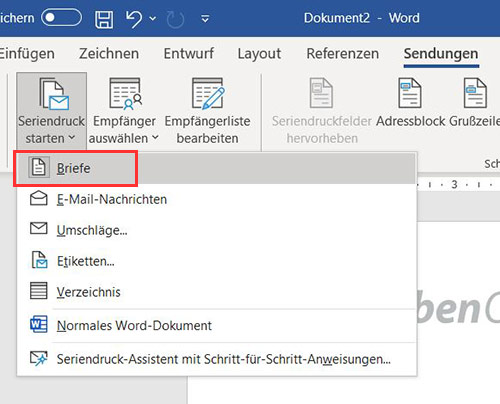Click the Grußzeile ribbon icon

(475, 93)
